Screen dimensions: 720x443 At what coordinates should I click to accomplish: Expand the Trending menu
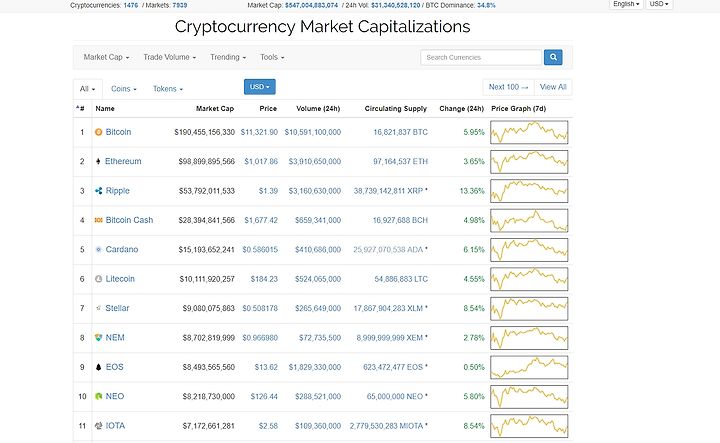click(x=228, y=57)
